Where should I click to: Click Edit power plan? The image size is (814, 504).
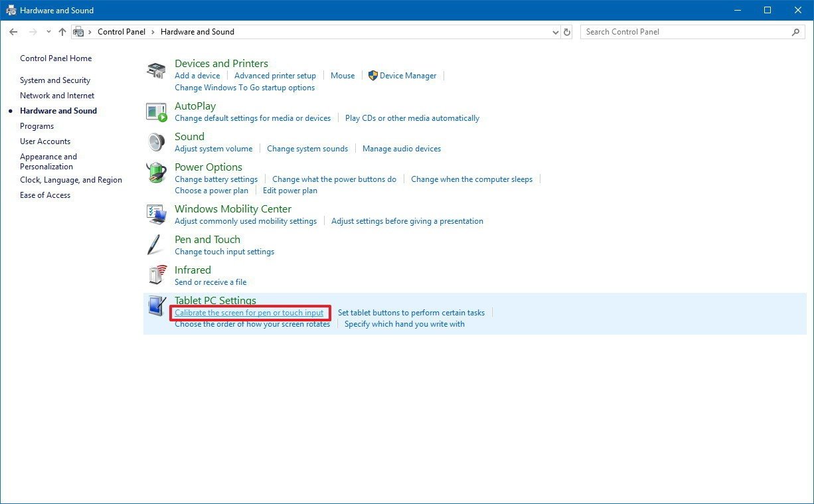tap(290, 191)
